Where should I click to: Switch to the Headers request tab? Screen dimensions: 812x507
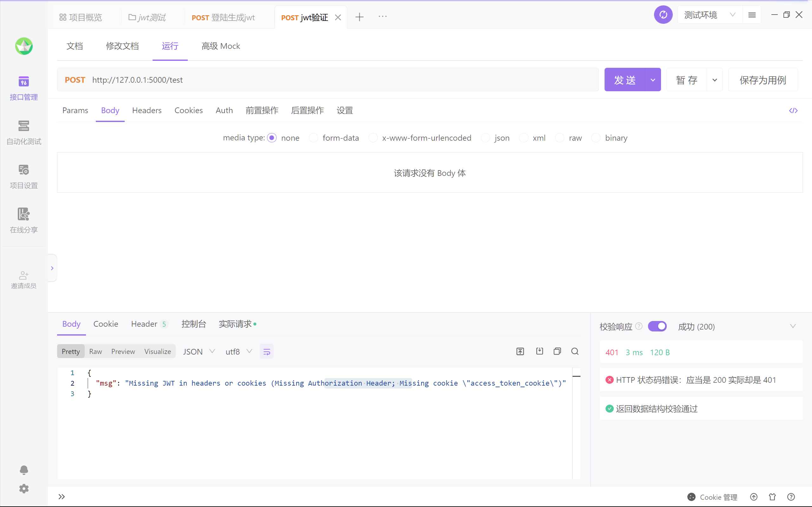pos(147,110)
